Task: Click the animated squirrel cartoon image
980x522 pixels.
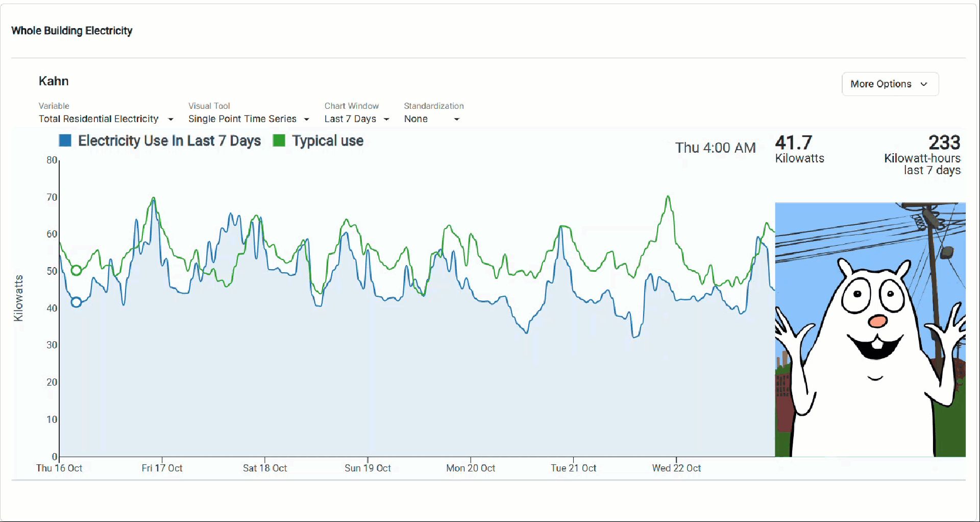Action: pyautogui.click(x=870, y=329)
